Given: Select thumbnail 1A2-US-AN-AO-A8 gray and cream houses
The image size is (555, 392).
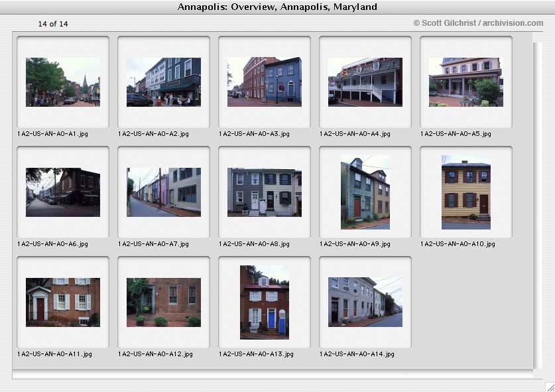Looking at the screenshot, I should (265, 192).
